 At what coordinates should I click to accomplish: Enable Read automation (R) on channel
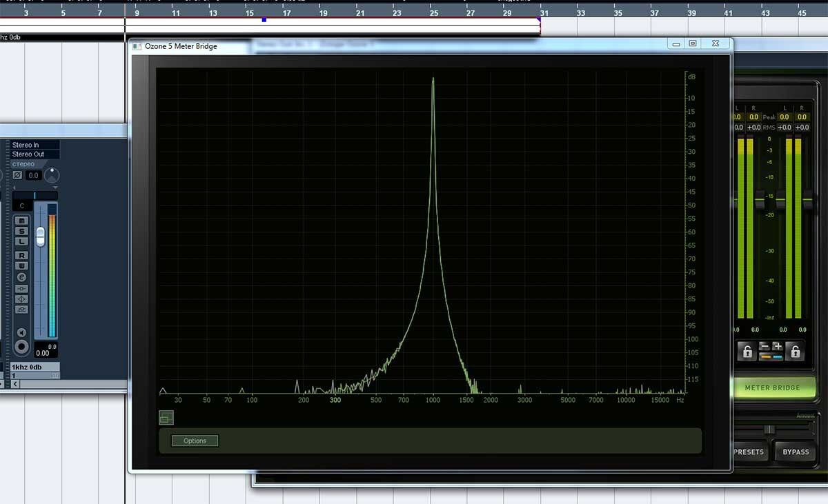[x=22, y=256]
